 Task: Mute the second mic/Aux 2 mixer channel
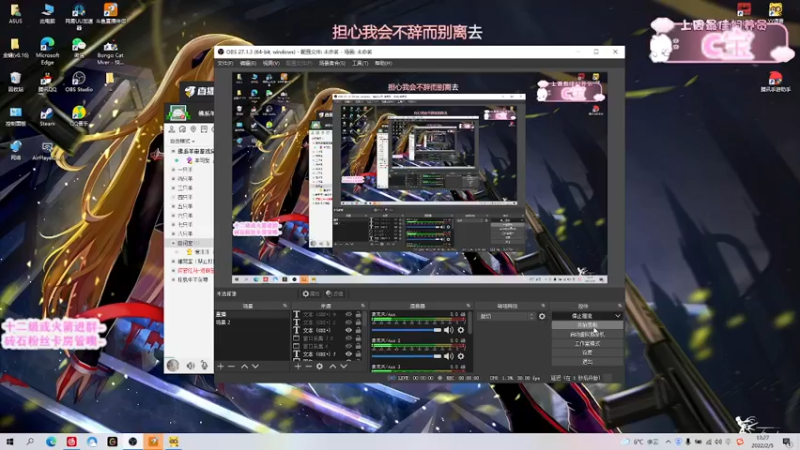448,356
